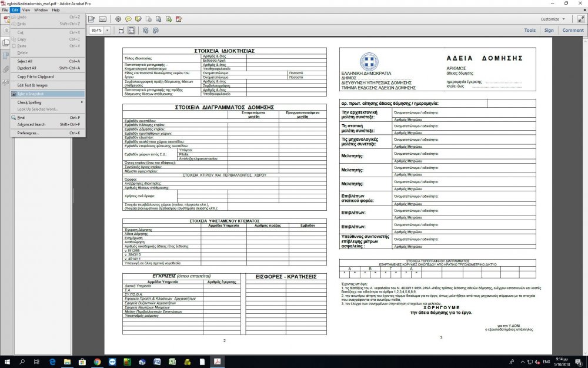Open the page thumbnails panel icon

(x=6, y=42)
